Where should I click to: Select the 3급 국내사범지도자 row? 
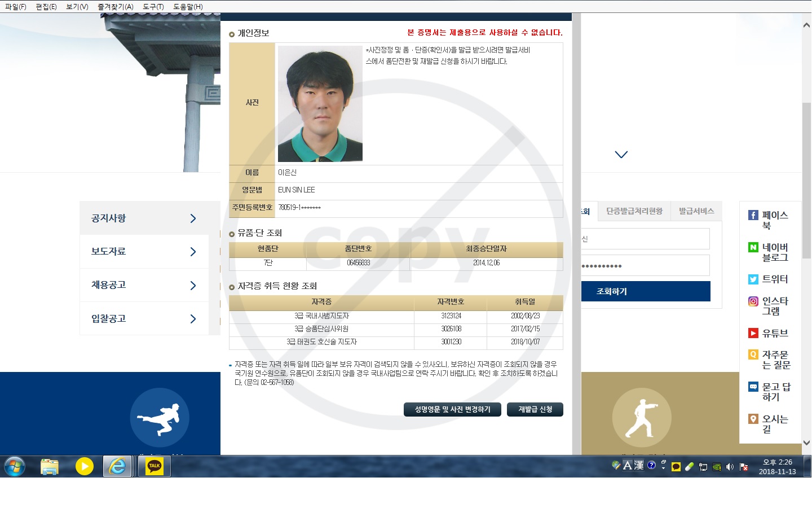(x=396, y=316)
